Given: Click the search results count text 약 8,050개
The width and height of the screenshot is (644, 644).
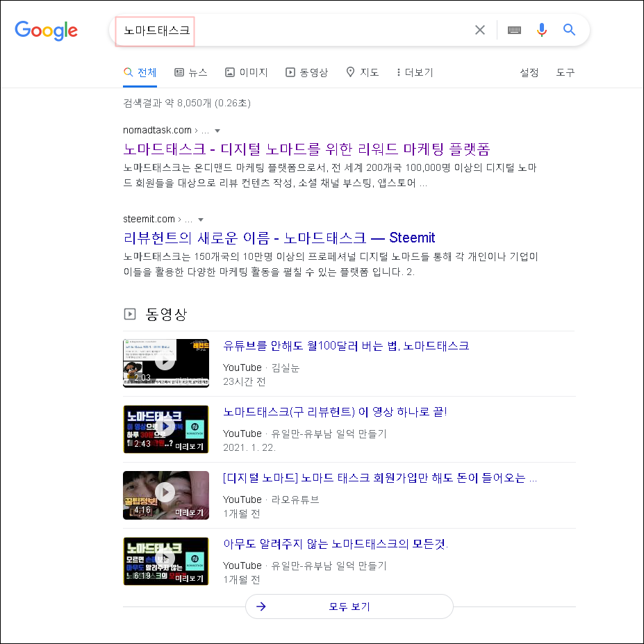Looking at the screenshot, I should click(188, 103).
